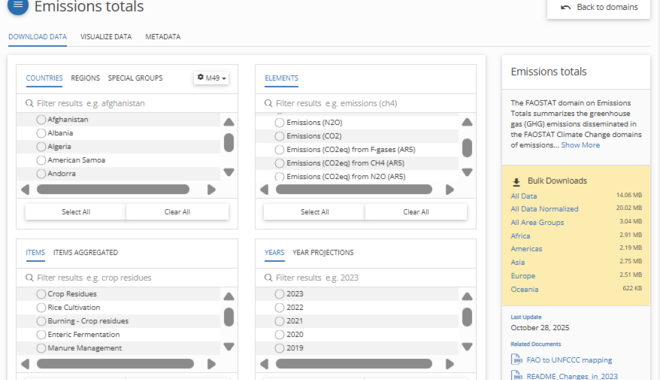
Task: Click Select All under elements
Action: pyautogui.click(x=314, y=212)
